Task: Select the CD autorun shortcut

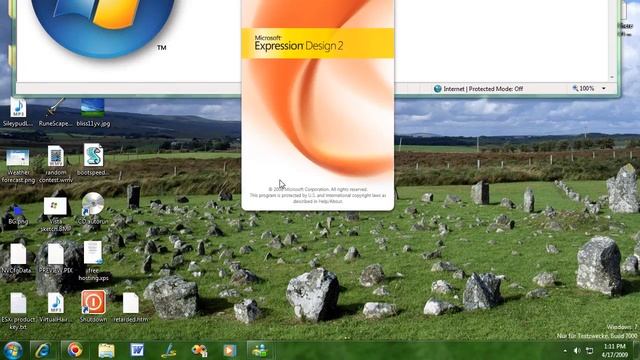Action: 93,209
